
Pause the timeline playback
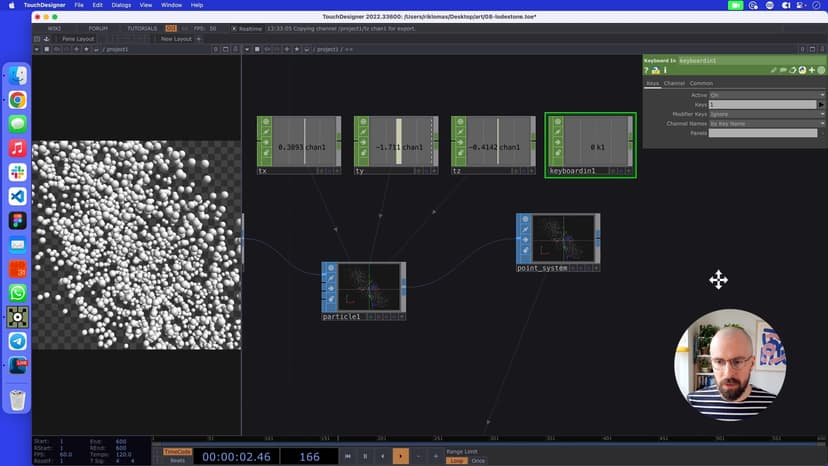click(365, 456)
